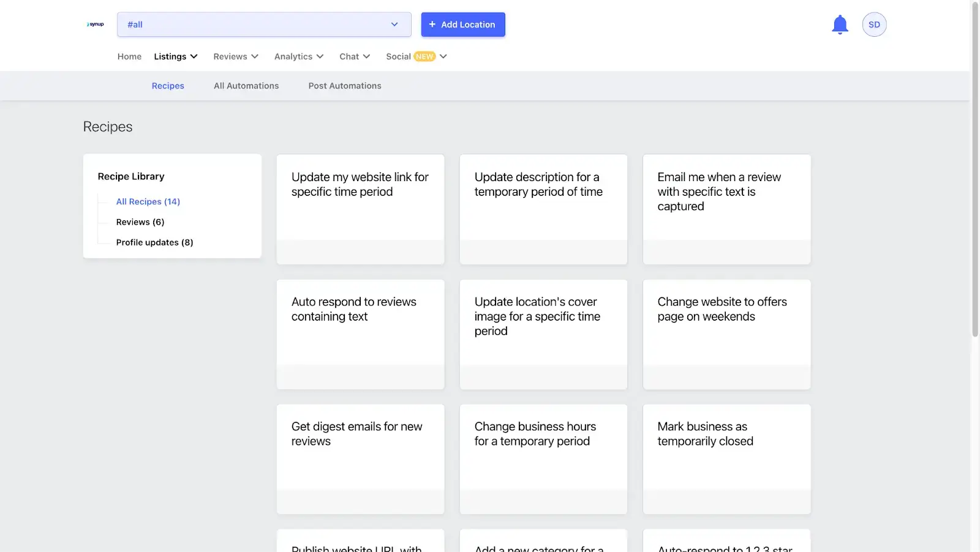Click the vertical page scrollbar
980x552 pixels.
(975, 170)
